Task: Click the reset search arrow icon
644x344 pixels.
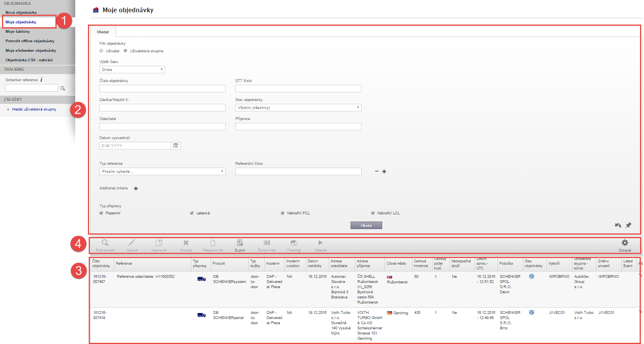Action: point(618,225)
